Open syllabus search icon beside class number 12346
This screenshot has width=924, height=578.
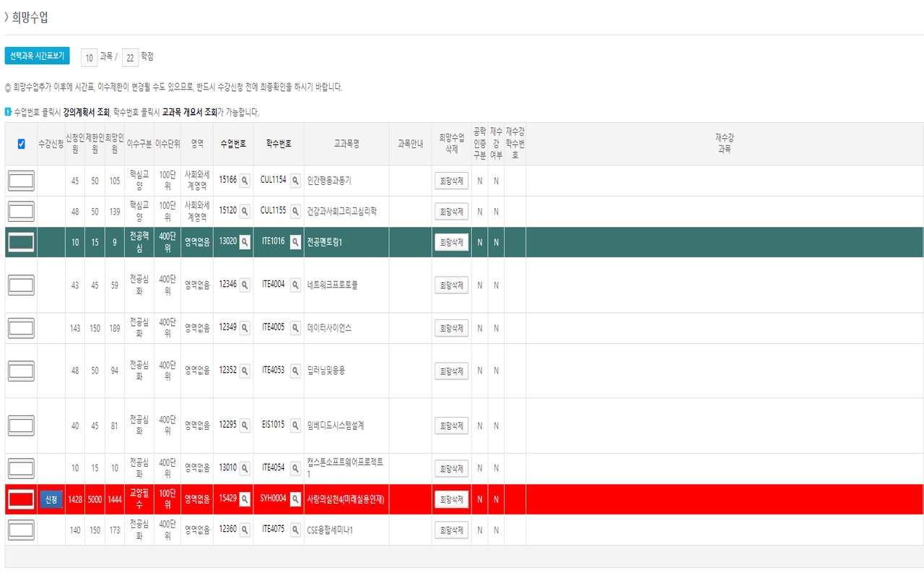245,285
